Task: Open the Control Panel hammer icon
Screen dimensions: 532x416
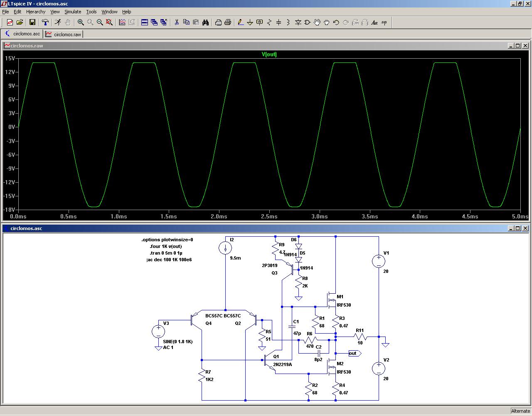Action: click(x=45, y=22)
